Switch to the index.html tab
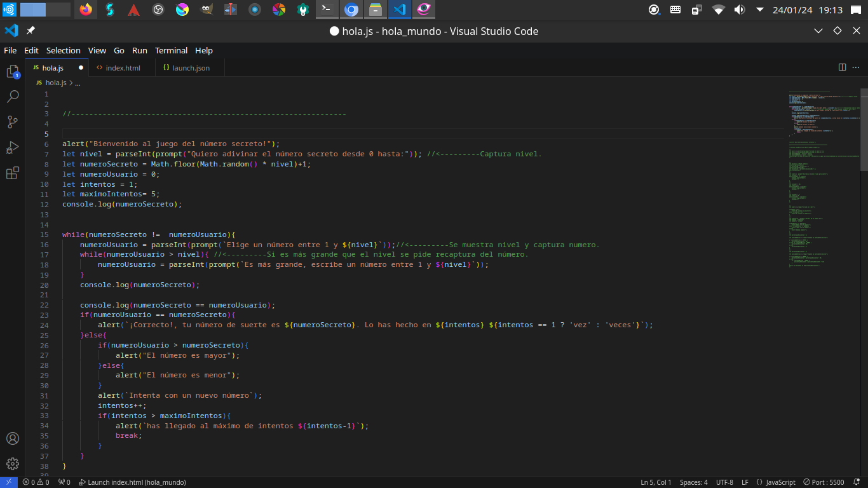This screenshot has height=488, width=868. tap(122, 67)
